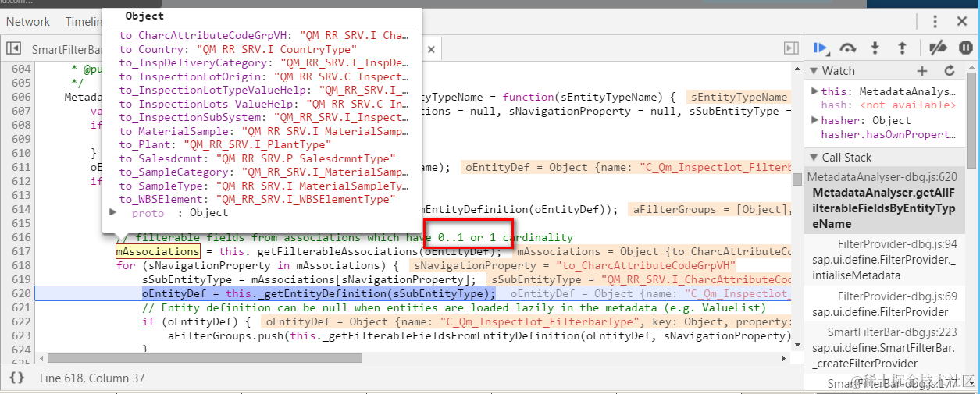Open DevTools more options menu
The width and height of the screenshot is (980, 394).
935,22
